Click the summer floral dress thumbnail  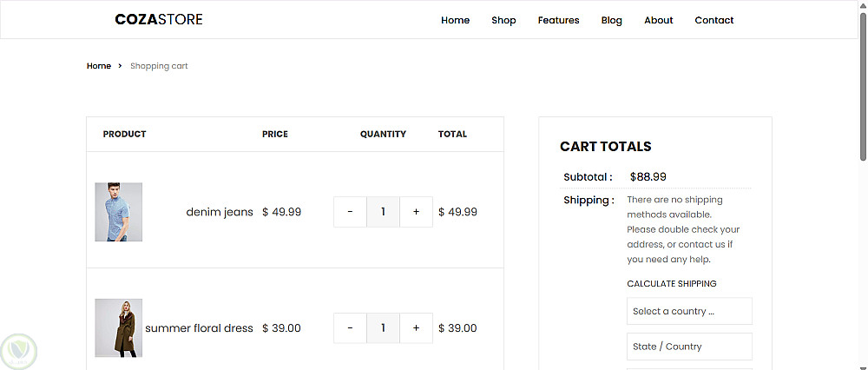pos(118,328)
